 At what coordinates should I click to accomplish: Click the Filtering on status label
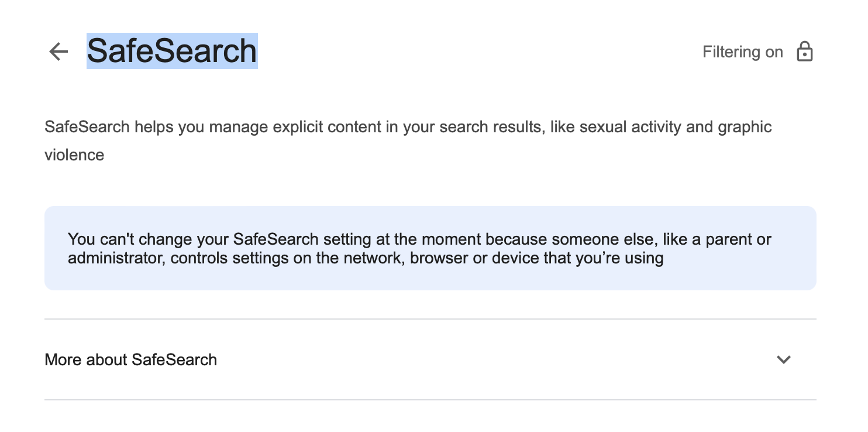[742, 52]
